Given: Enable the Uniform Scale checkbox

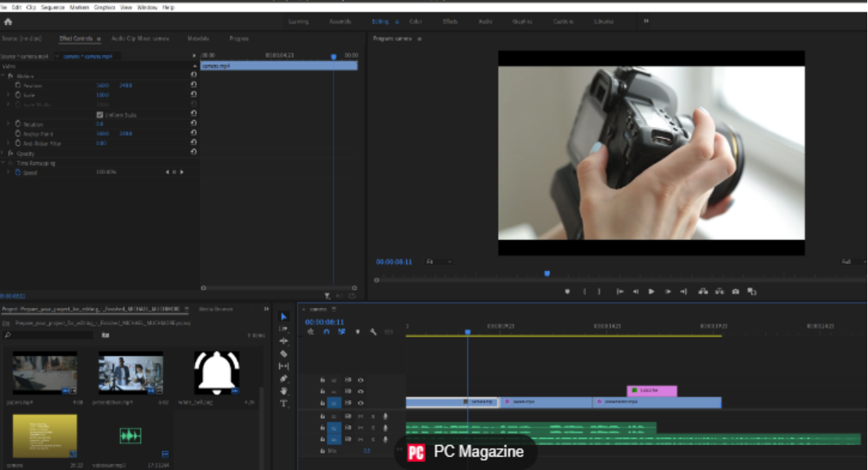Looking at the screenshot, I should click(99, 114).
